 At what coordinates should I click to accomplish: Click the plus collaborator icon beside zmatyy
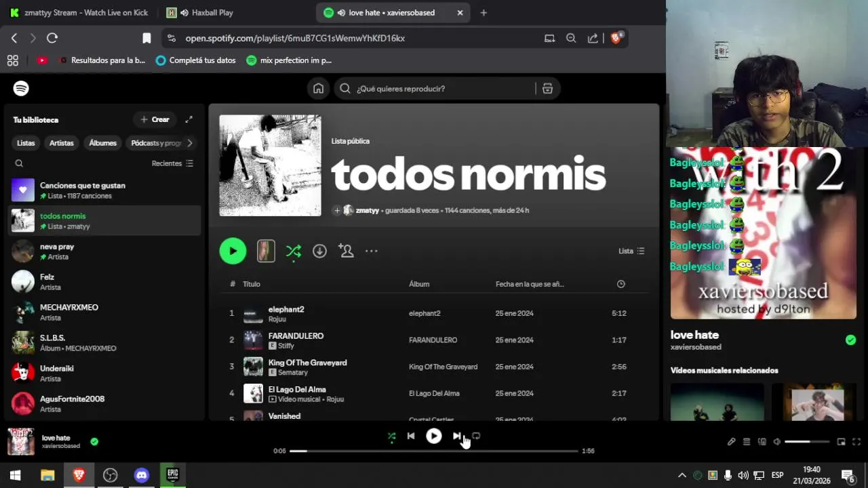tap(337, 210)
